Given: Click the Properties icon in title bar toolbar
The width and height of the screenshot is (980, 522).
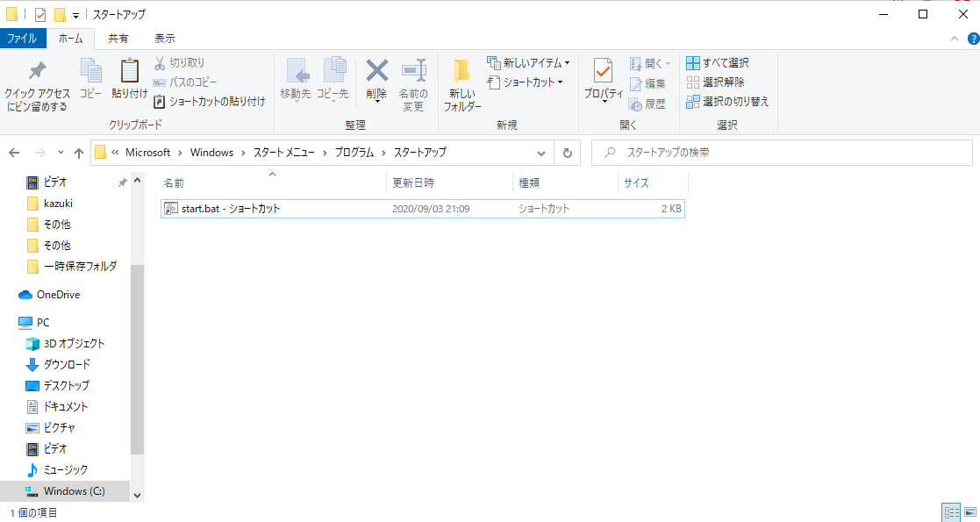Looking at the screenshot, I should 40,14.
